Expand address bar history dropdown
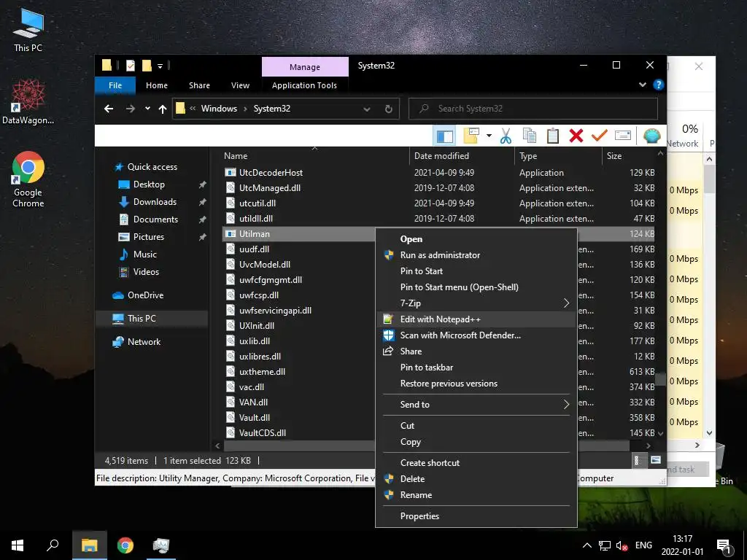 tap(367, 109)
